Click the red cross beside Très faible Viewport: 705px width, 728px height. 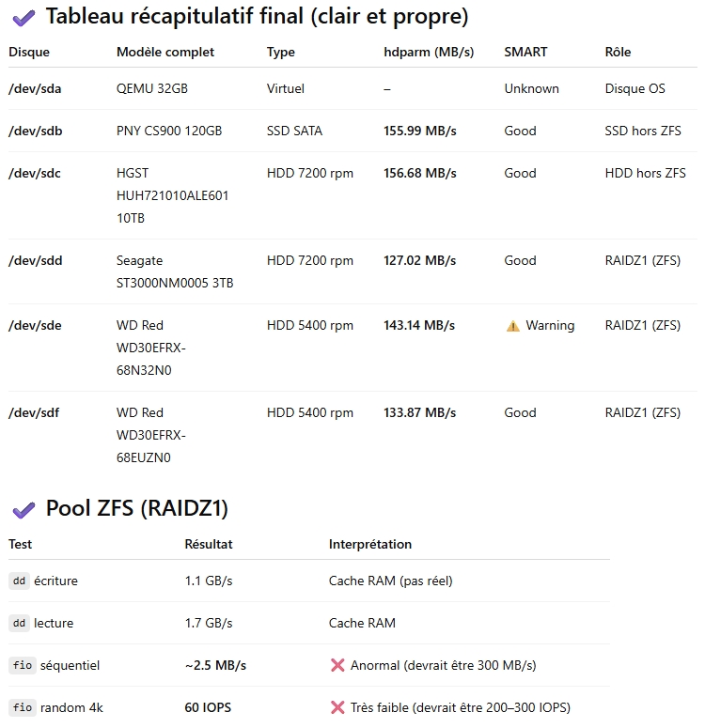(337, 707)
